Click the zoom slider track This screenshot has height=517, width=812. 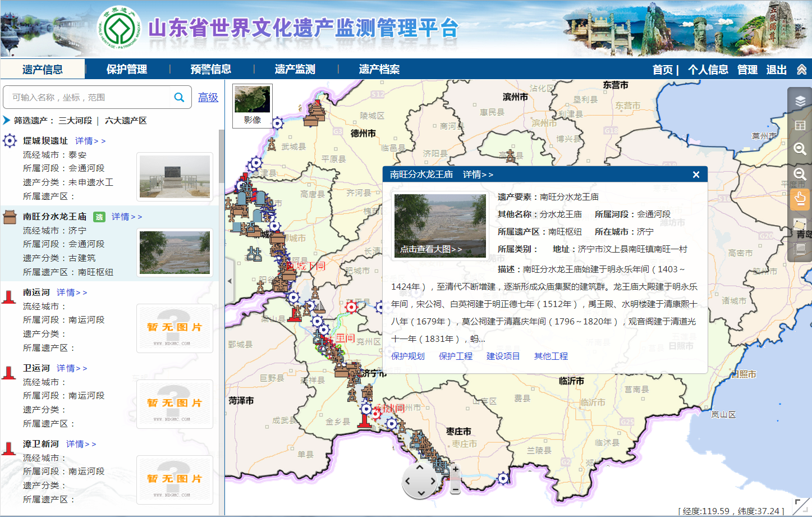455,479
